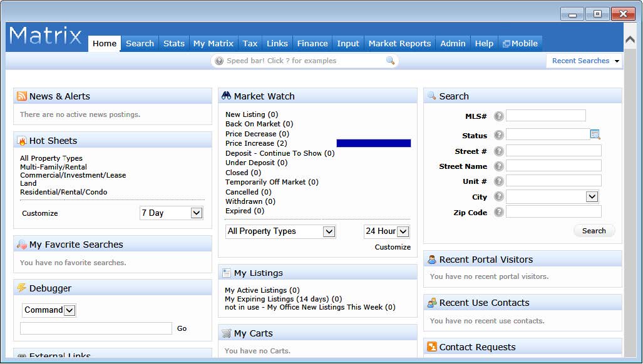
Task: Expand the Recent Searches dropdown
Action: (x=585, y=61)
